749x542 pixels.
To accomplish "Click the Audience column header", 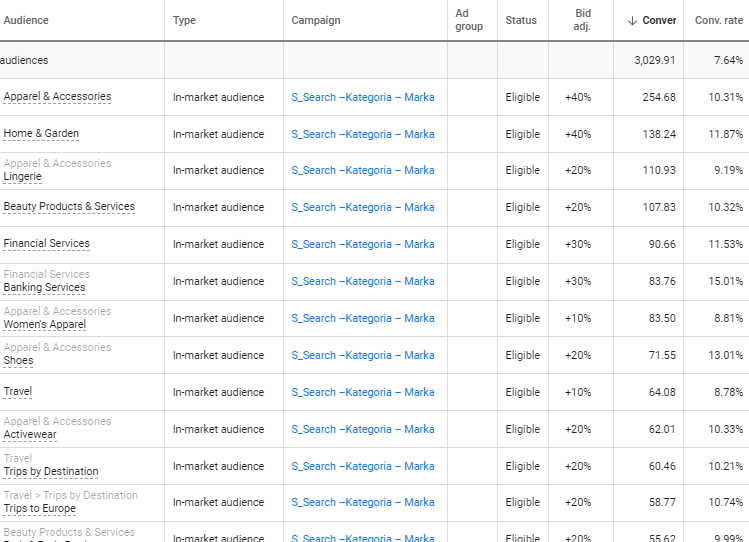I will click(x=26, y=21).
